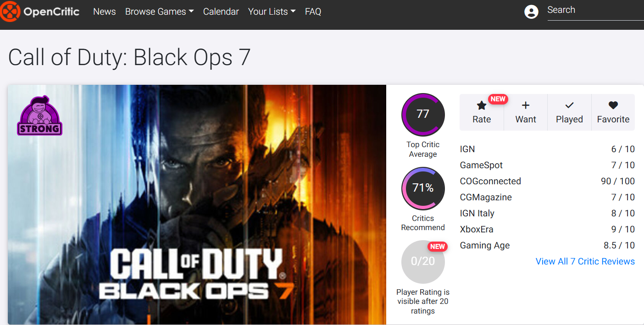Open the IGN review row
The height and width of the screenshot is (325, 644).
pyautogui.click(x=547, y=149)
